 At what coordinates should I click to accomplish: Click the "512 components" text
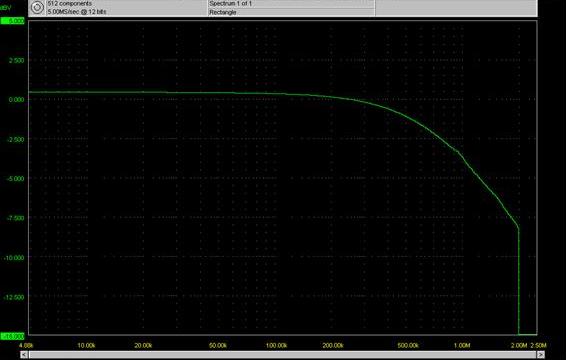(x=69, y=4)
